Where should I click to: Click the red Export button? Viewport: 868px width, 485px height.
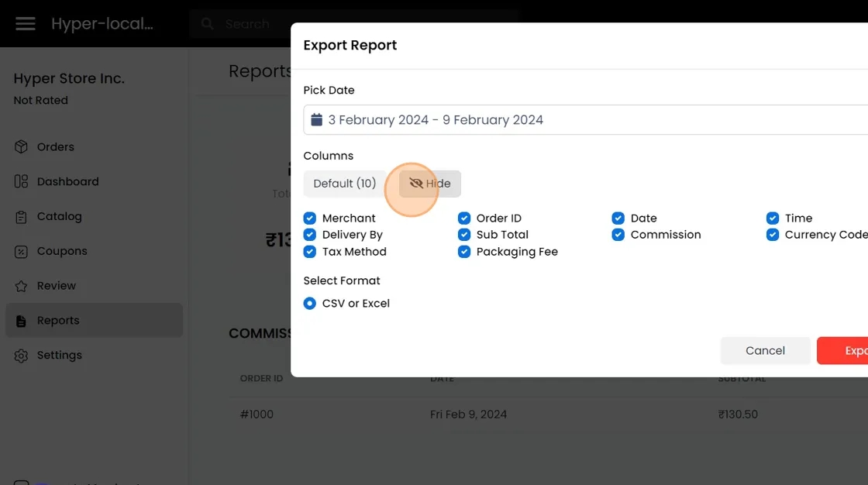845,351
